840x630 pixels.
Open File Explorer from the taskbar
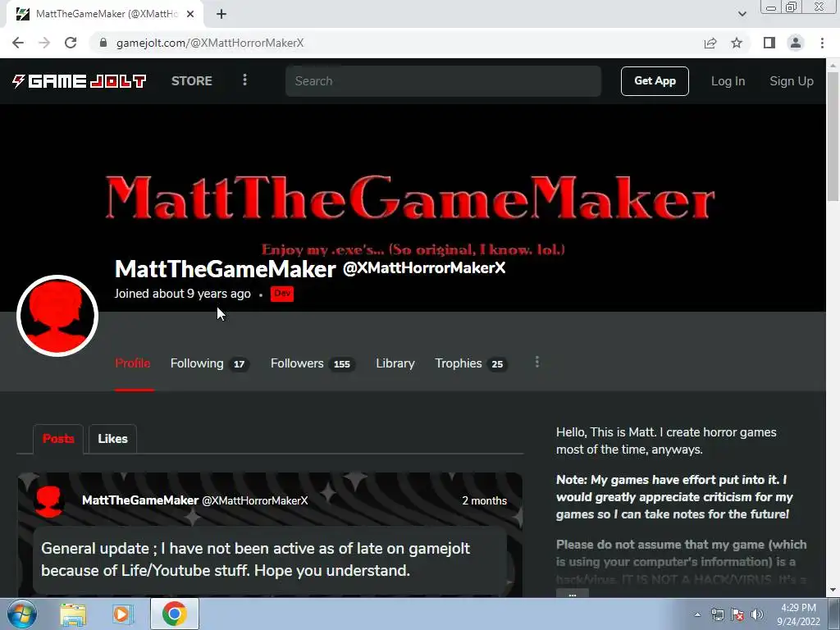pyautogui.click(x=73, y=614)
